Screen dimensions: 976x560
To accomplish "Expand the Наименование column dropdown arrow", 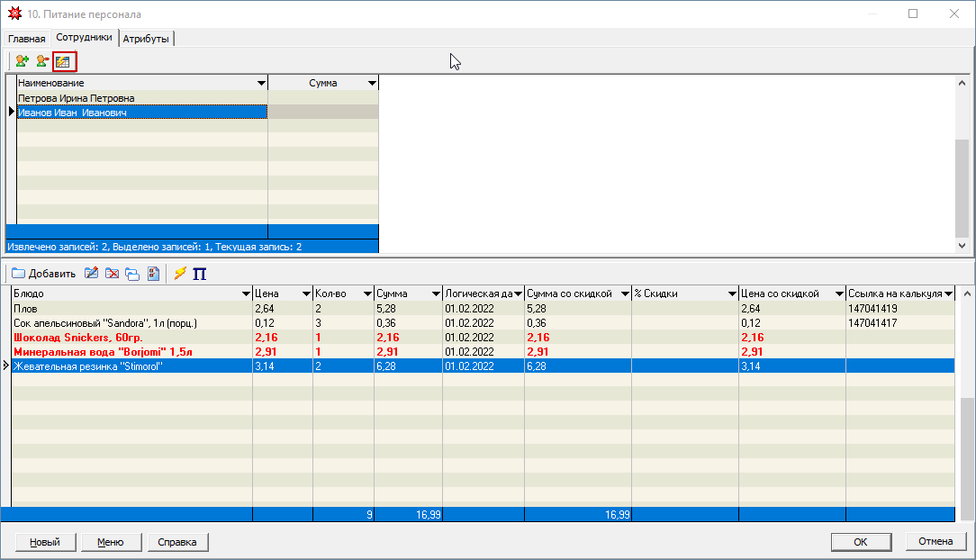I will tap(261, 83).
